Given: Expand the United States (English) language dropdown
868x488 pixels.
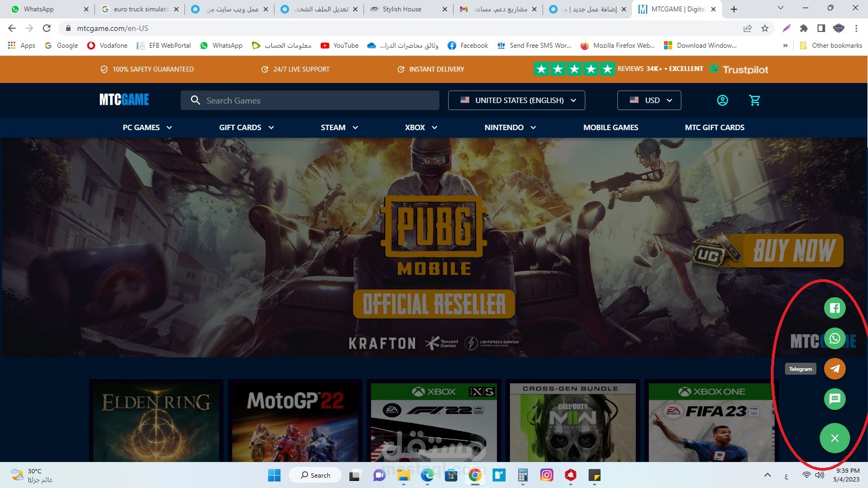Looking at the screenshot, I should [516, 100].
